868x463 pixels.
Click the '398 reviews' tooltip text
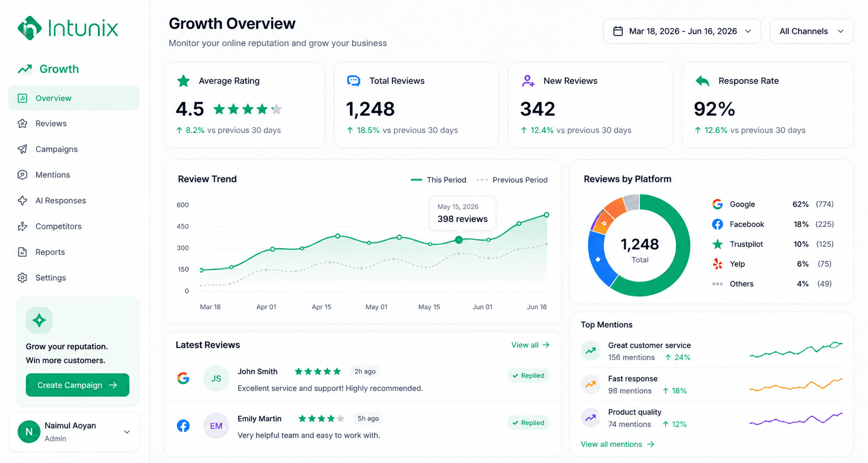[463, 219]
